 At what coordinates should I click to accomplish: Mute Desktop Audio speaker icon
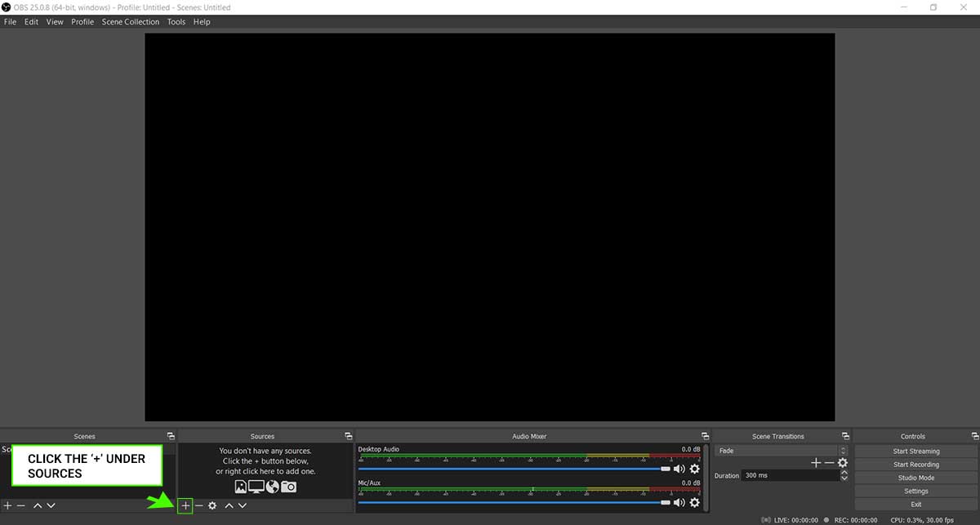679,469
